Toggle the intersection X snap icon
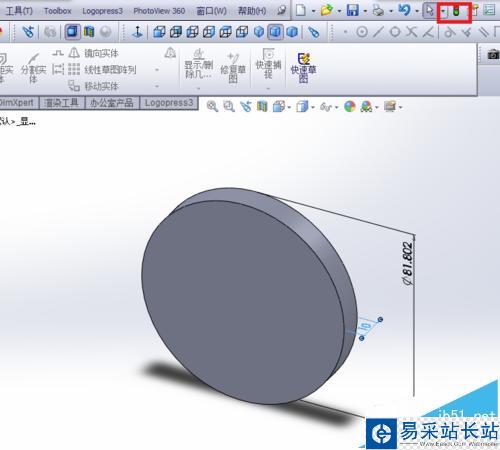Image resolution: width=500 pixels, height=450 pixels. [x=412, y=32]
